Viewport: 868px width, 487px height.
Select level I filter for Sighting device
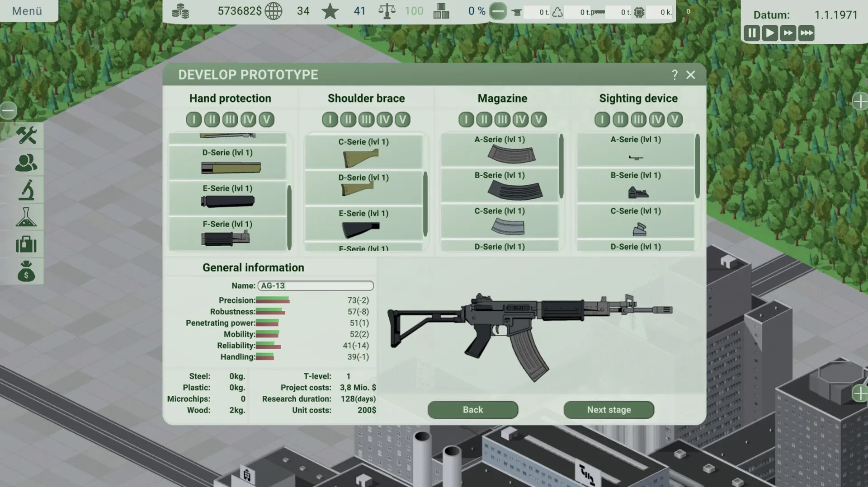[602, 120]
